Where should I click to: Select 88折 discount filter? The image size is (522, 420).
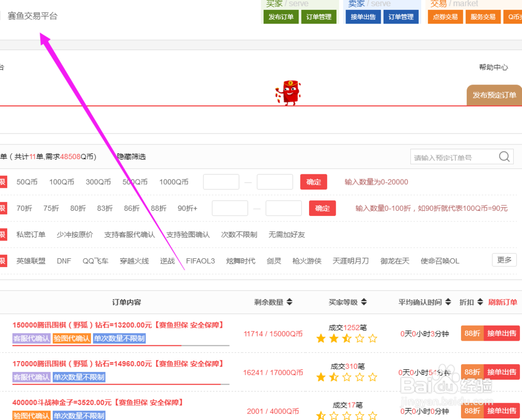(x=159, y=208)
